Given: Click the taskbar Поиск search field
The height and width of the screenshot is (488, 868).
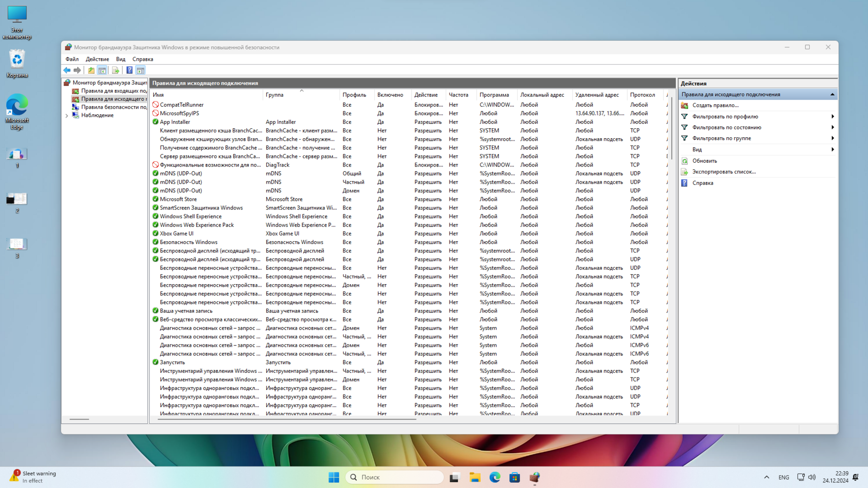Looking at the screenshot, I should tap(395, 477).
